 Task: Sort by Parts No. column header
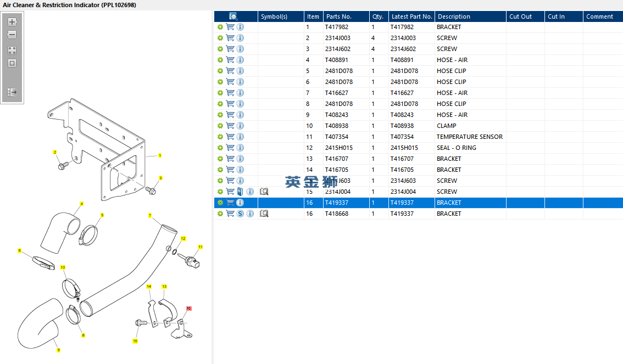346,16
